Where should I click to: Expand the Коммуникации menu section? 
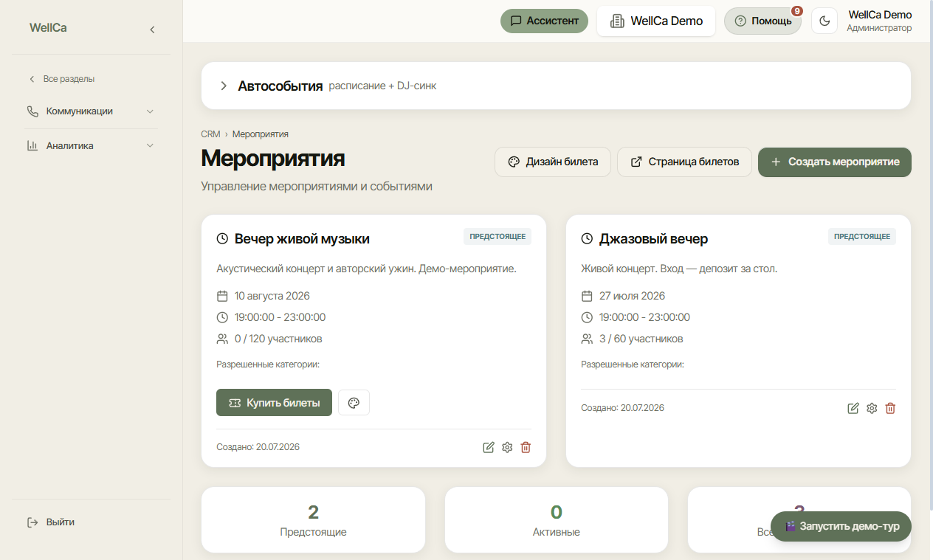click(92, 111)
